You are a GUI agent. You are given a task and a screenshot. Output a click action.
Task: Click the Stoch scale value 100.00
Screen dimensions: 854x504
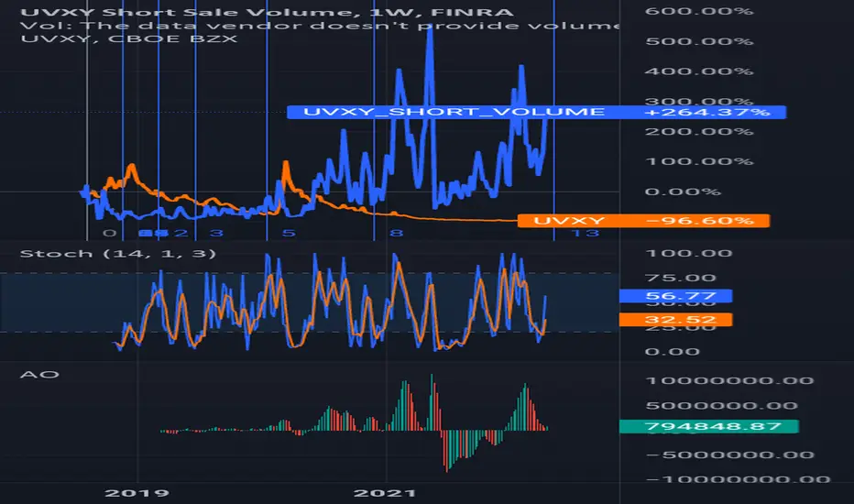point(689,253)
